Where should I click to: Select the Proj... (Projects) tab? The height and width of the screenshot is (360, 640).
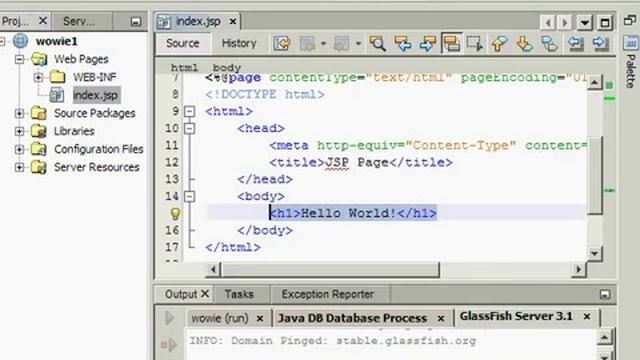coord(16,21)
